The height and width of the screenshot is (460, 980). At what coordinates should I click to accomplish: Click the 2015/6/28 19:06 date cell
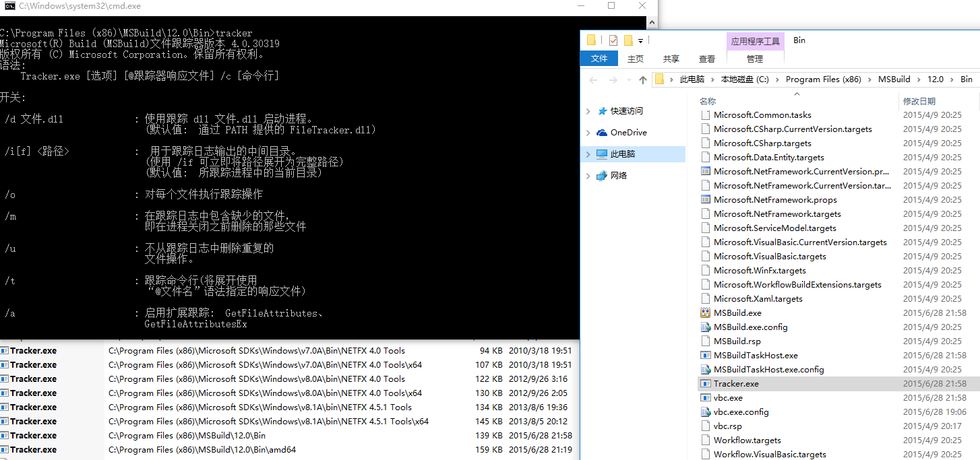pos(935,412)
